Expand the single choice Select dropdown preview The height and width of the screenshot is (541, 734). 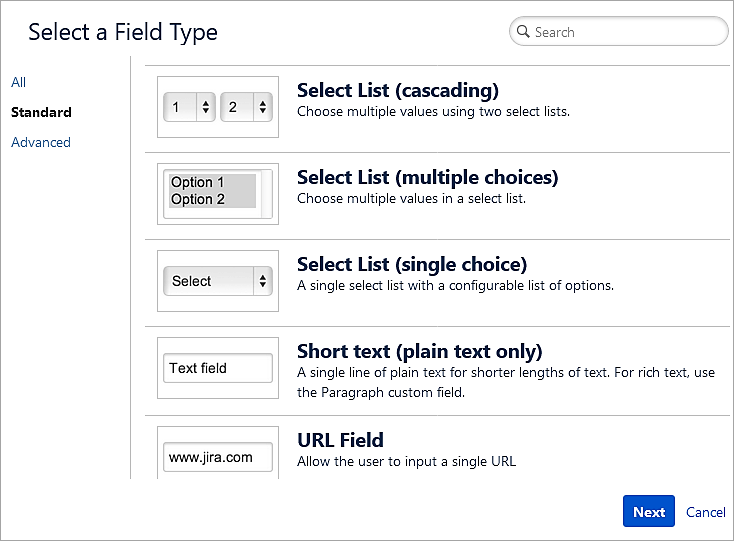[218, 281]
